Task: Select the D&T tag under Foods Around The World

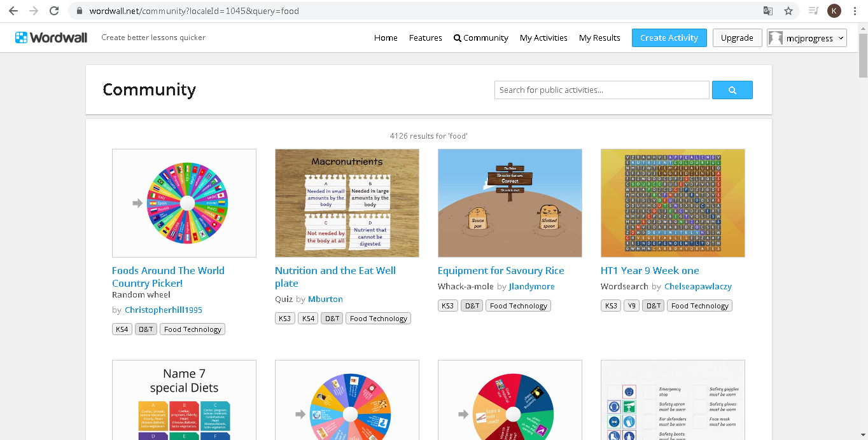Action: click(146, 329)
